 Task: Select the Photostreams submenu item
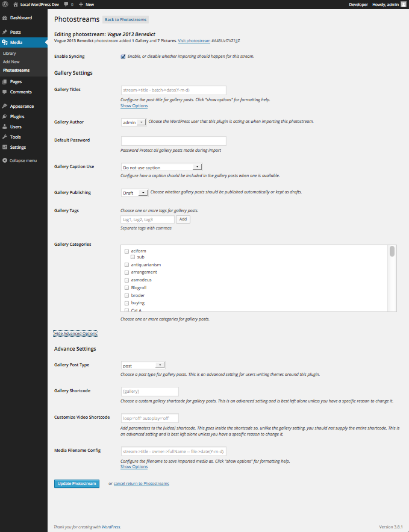16,70
